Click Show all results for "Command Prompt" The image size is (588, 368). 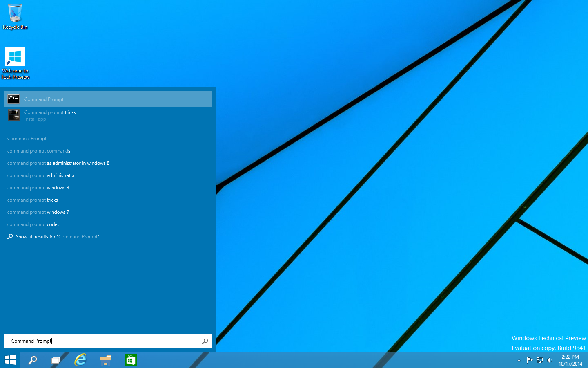tap(57, 237)
